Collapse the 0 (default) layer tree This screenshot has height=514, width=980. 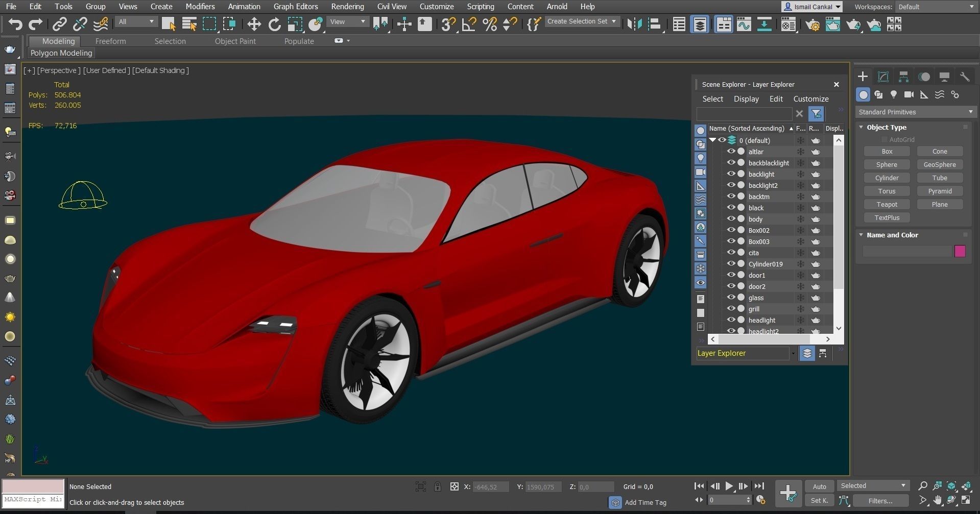[712, 140]
